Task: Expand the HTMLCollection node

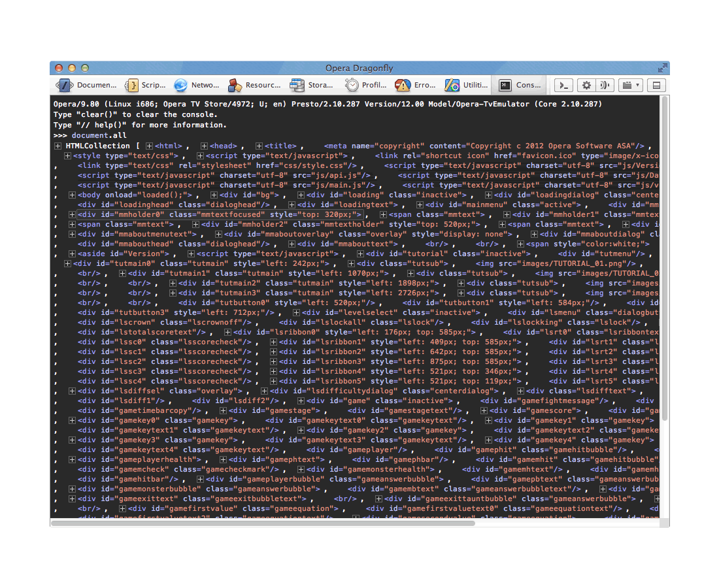Action: [x=58, y=146]
